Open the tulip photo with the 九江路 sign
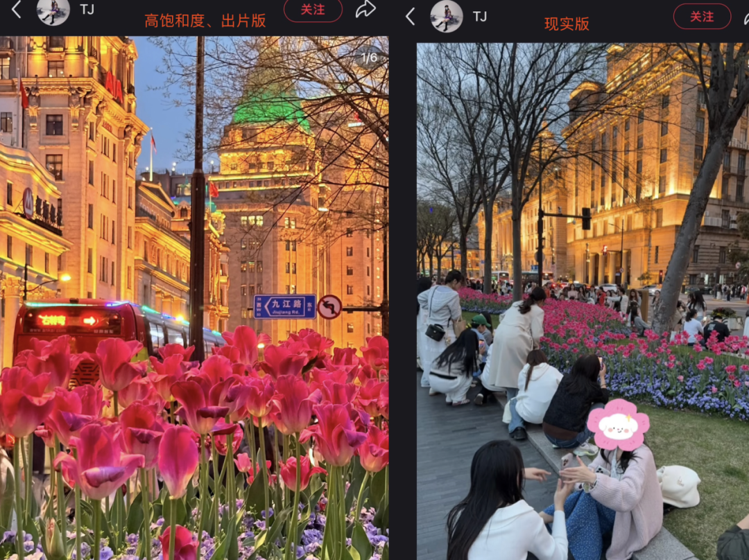Viewport: 749px width, 560px height. [194, 298]
